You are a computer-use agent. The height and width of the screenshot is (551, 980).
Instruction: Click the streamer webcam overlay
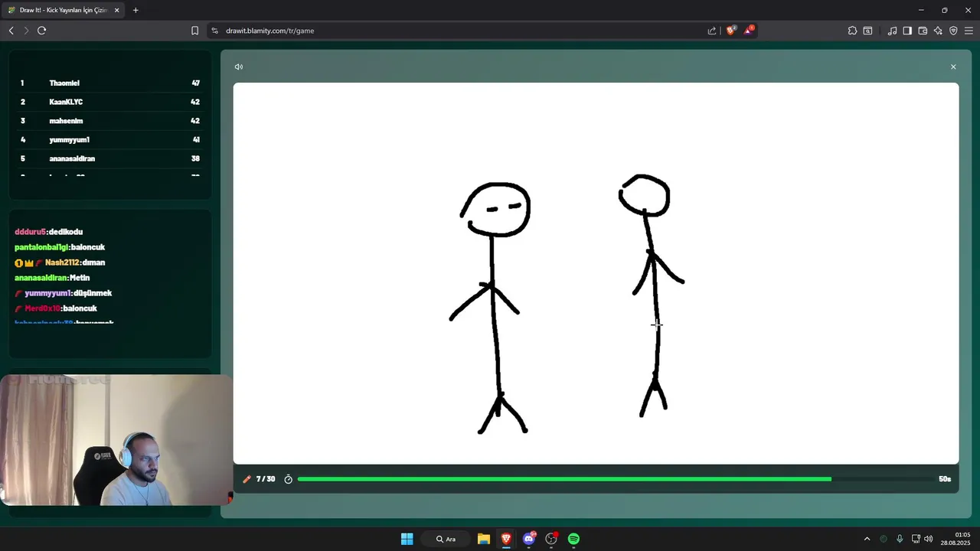click(x=116, y=440)
